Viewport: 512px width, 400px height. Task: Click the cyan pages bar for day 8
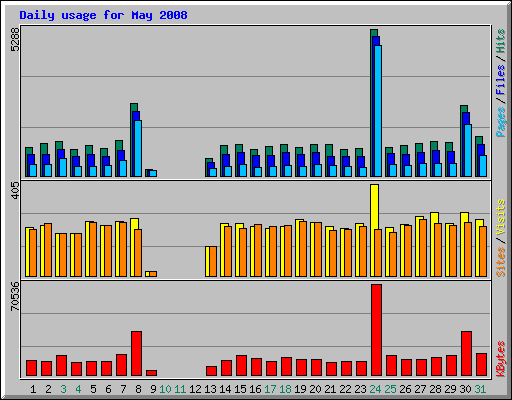click(x=138, y=148)
